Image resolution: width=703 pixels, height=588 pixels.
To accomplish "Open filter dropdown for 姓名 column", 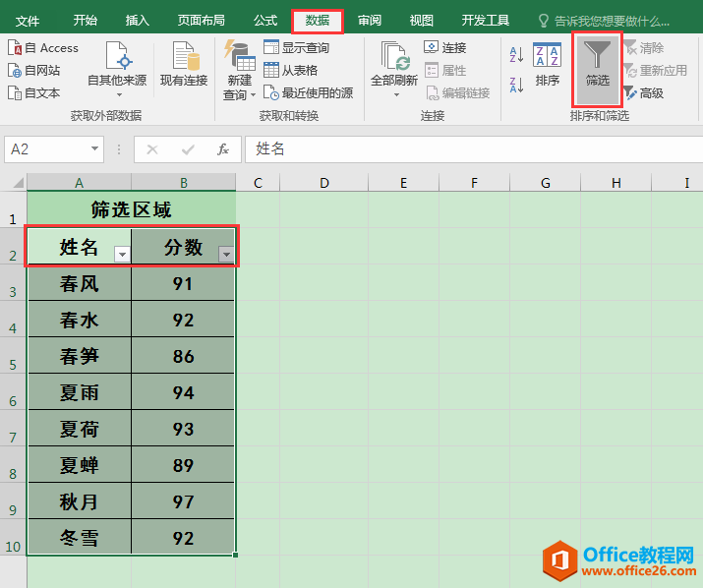I will coord(122,255).
